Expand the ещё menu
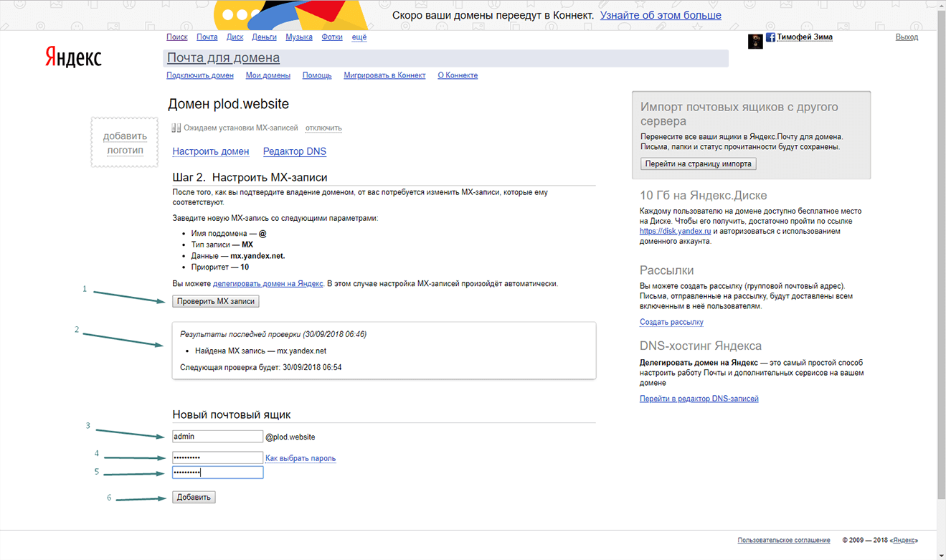 tap(359, 37)
